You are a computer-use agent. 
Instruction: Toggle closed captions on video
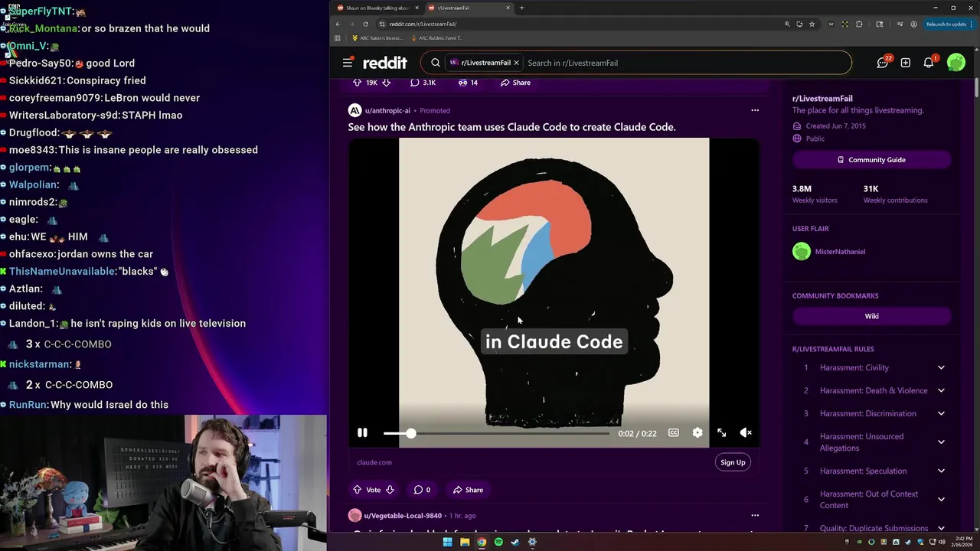click(x=674, y=433)
